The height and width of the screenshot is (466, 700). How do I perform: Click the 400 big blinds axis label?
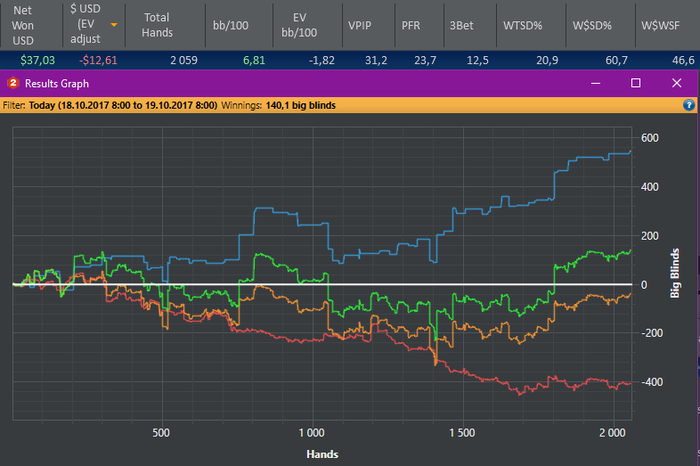[650, 187]
